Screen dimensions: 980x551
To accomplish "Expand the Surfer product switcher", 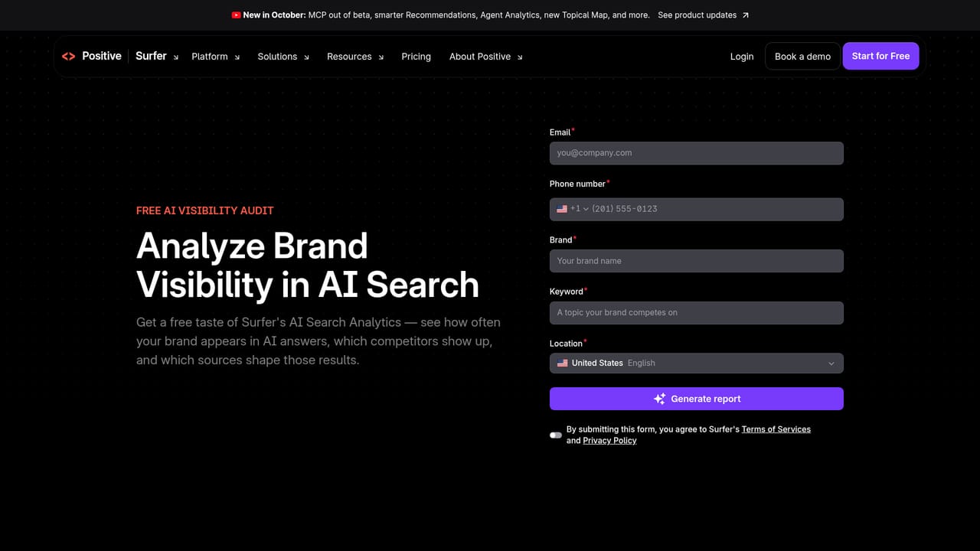I will [157, 56].
